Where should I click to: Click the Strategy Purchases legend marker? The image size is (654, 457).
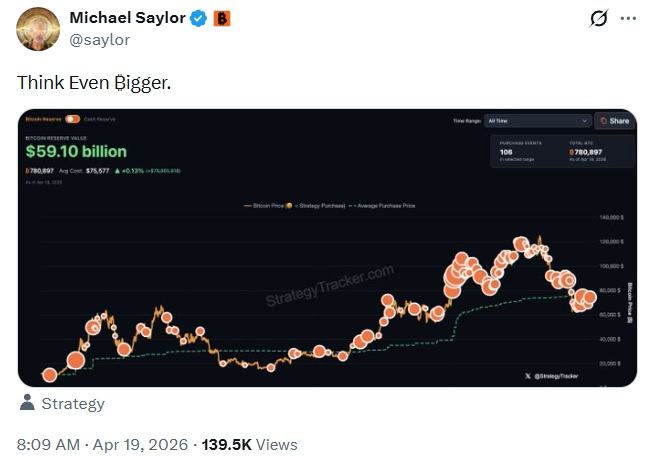(290, 205)
